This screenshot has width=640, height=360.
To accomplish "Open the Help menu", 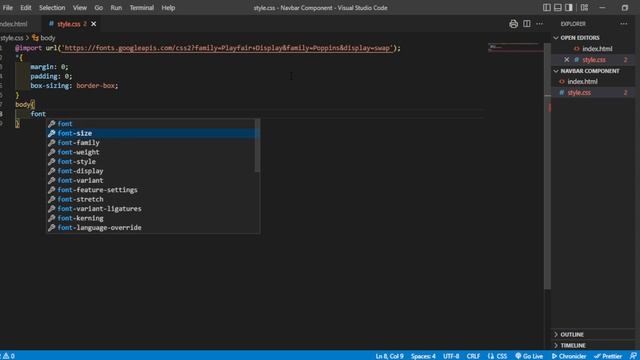I will pos(168,8).
